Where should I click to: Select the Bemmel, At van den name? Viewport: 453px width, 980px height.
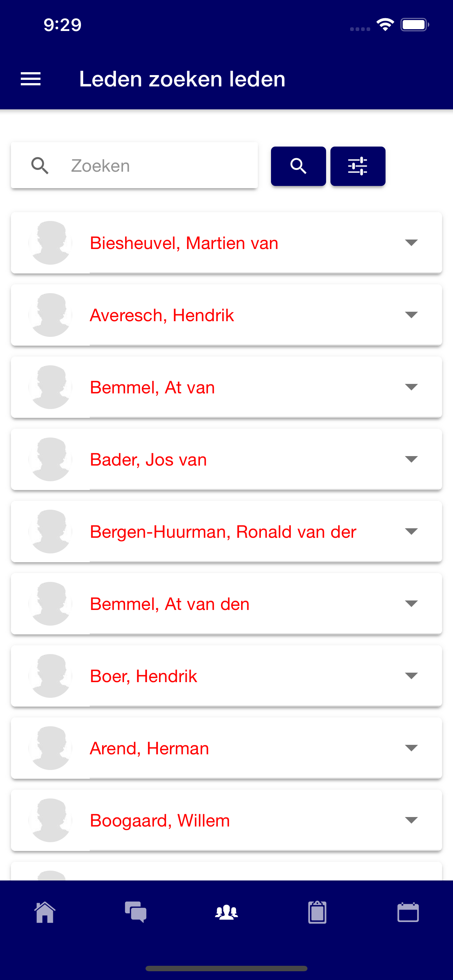[x=169, y=604]
